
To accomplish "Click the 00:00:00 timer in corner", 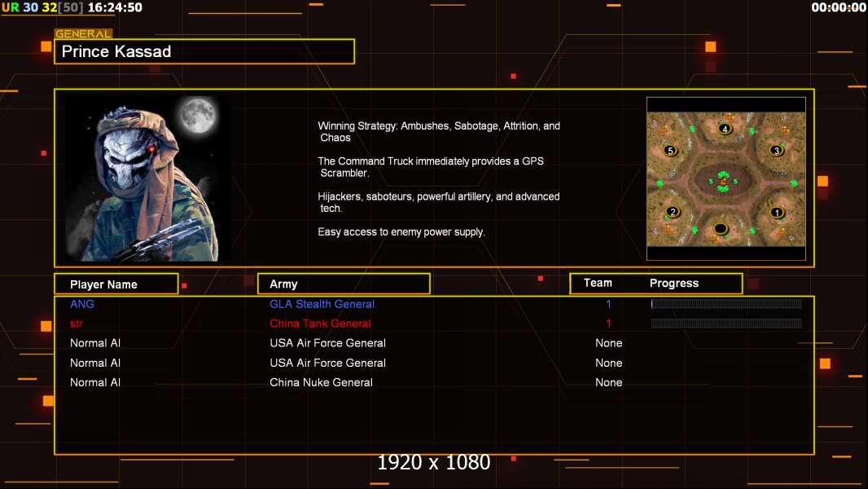I will [x=838, y=7].
